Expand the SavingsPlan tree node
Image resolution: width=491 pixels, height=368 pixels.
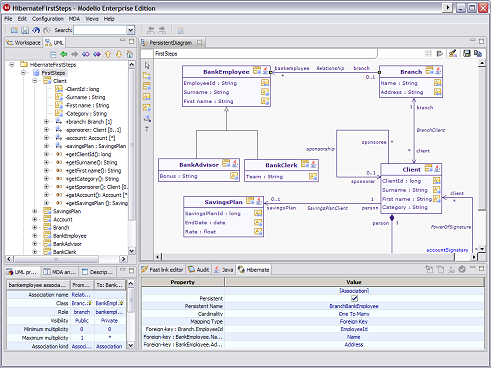tap(35, 211)
